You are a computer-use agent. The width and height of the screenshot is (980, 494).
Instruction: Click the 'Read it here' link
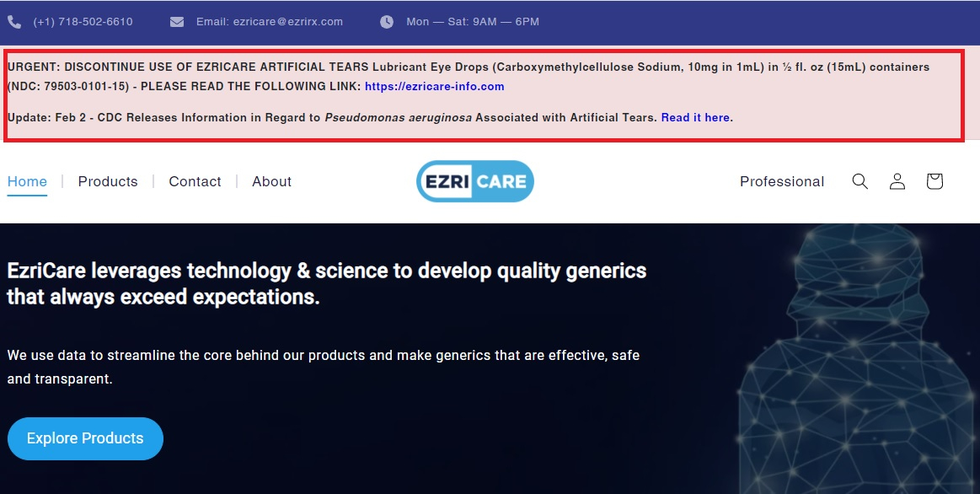click(x=696, y=117)
